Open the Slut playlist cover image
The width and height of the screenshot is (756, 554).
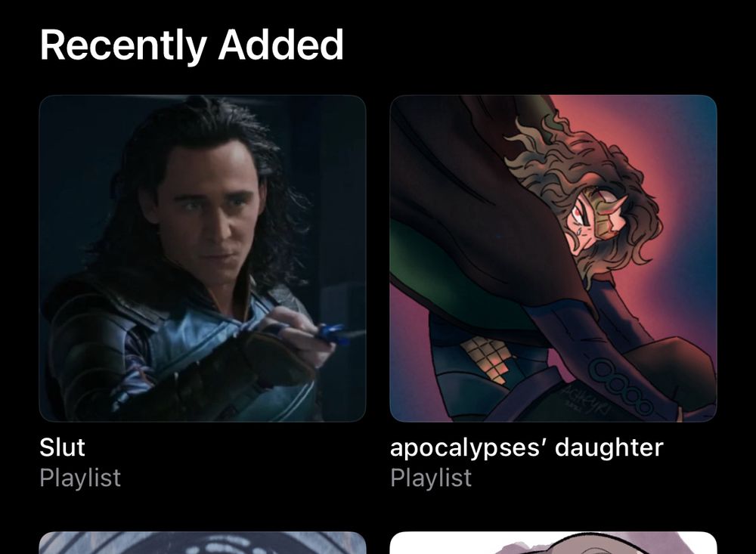coord(203,258)
